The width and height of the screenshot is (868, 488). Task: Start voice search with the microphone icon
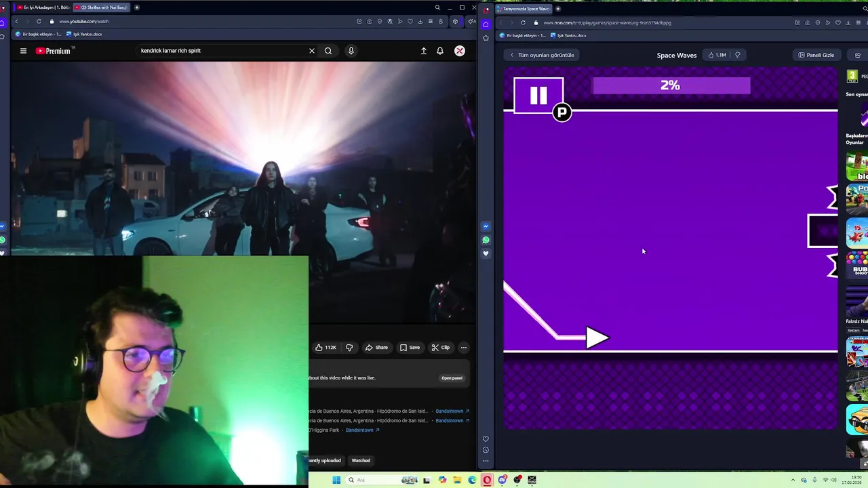[x=351, y=51]
